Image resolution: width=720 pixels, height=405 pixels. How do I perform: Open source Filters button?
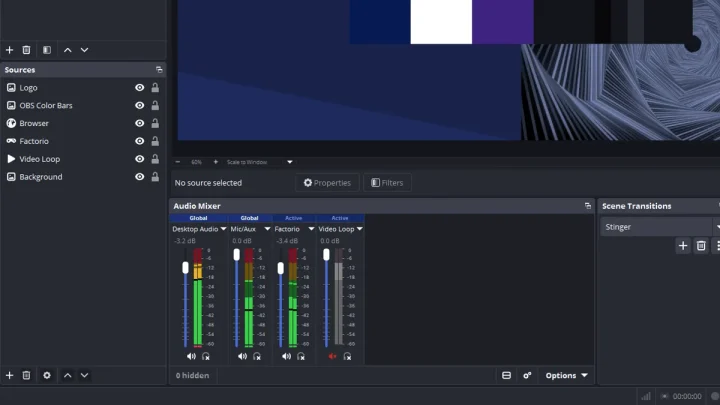point(387,183)
